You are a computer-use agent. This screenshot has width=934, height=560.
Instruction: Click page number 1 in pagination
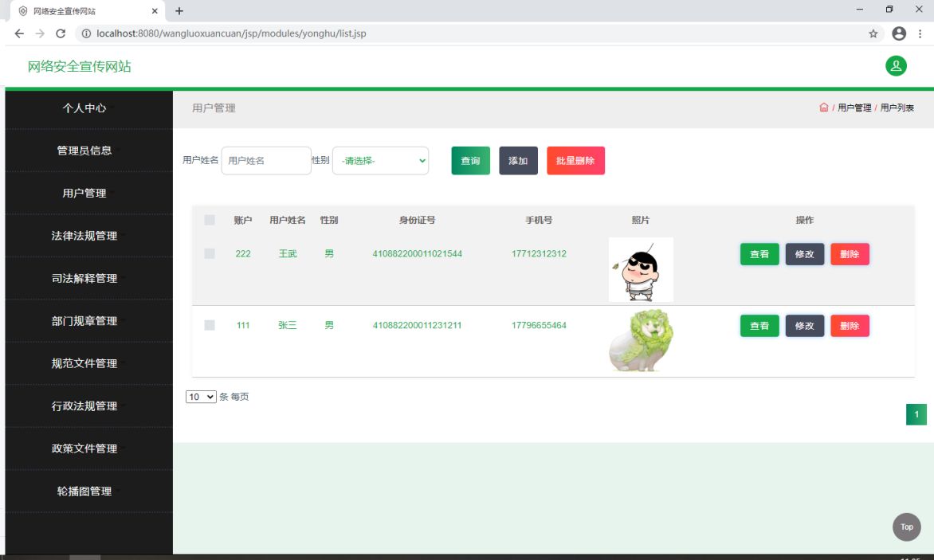coord(916,414)
